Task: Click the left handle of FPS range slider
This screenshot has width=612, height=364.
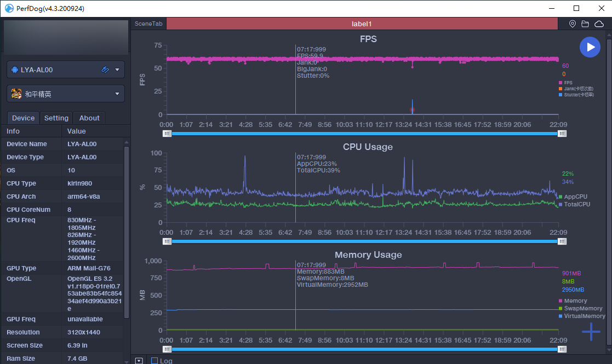Action: (167, 134)
